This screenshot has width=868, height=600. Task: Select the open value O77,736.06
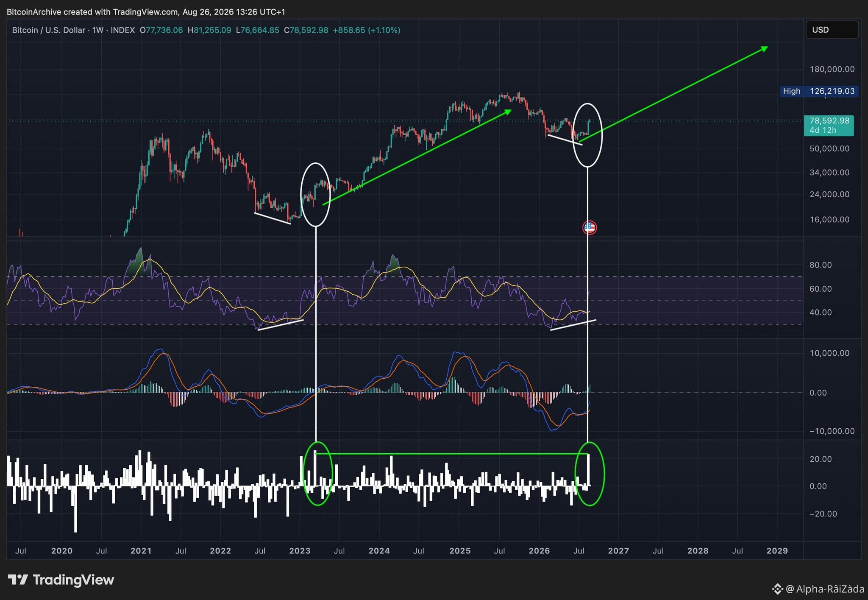click(x=161, y=30)
